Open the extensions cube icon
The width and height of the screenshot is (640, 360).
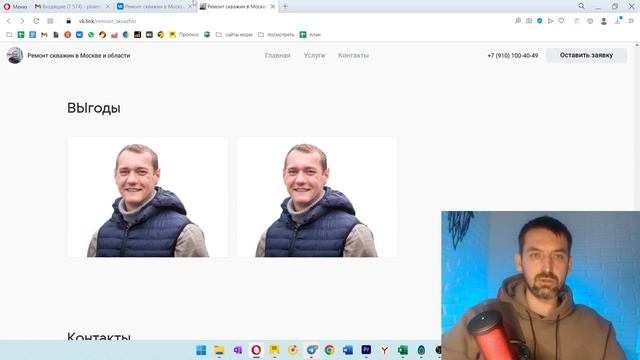[x=590, y=21]
